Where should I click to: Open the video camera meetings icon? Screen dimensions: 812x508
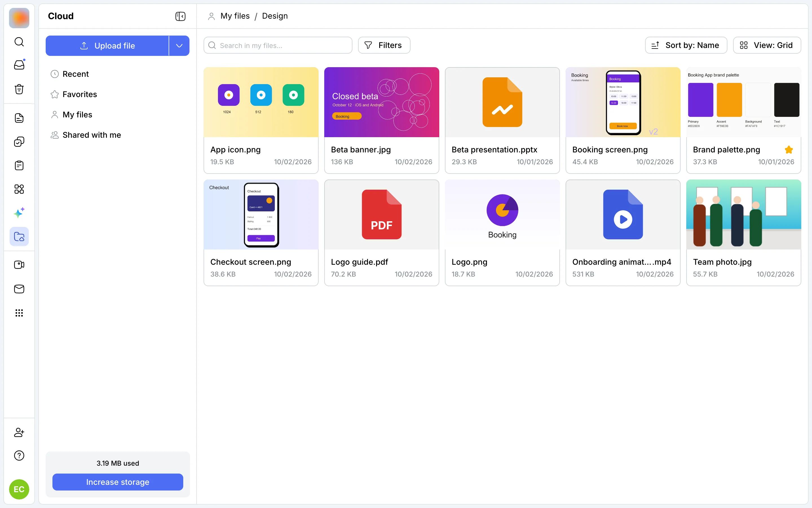pos(19,265)
